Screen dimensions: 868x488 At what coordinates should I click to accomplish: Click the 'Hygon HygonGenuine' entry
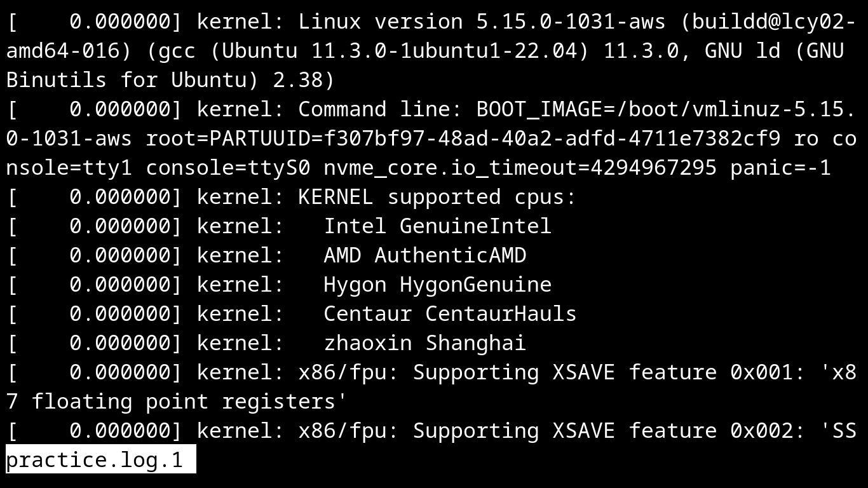tap(438, 285)
